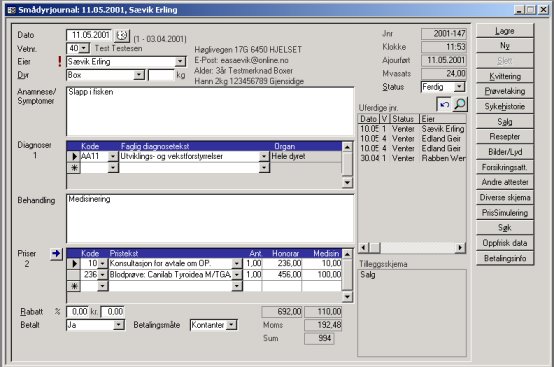Click the undo arrow icon above Uferdige jnr

point(444,104)
